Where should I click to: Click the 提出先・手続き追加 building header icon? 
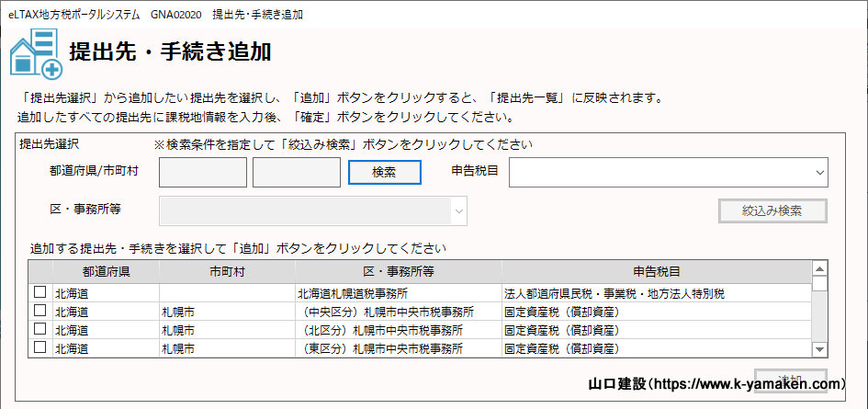[x=36, y=52]
